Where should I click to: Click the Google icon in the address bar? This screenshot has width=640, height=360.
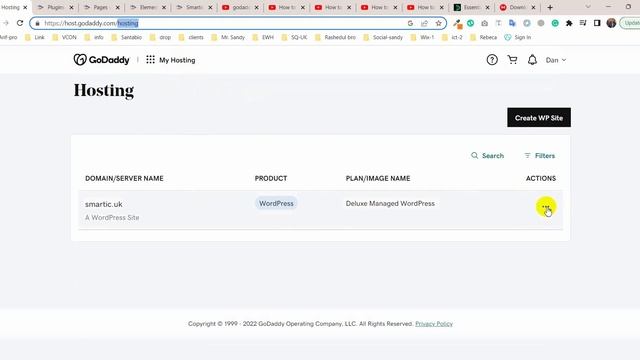pyautogui.click(x=410, y=23)
